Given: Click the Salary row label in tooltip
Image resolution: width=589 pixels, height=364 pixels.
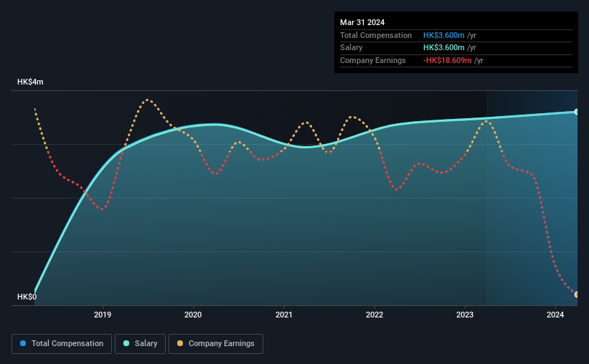Looking at the screenshot, I should coord(352,48).
